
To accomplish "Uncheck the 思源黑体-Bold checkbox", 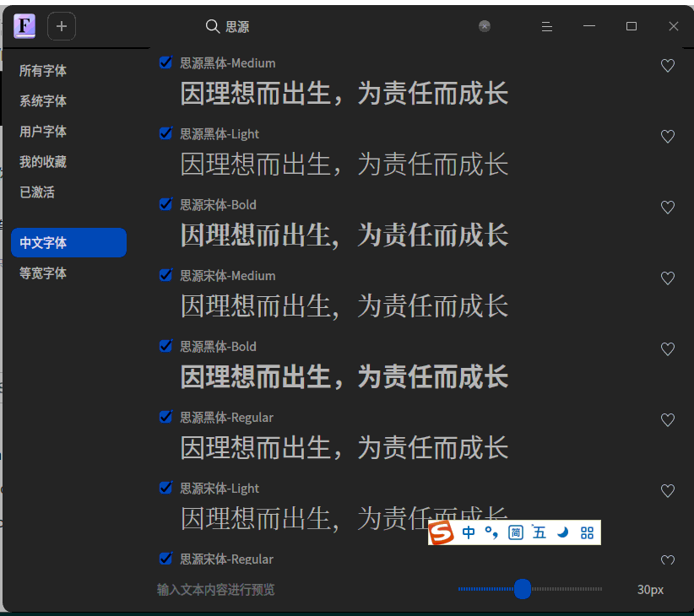I will click(165, 346).
